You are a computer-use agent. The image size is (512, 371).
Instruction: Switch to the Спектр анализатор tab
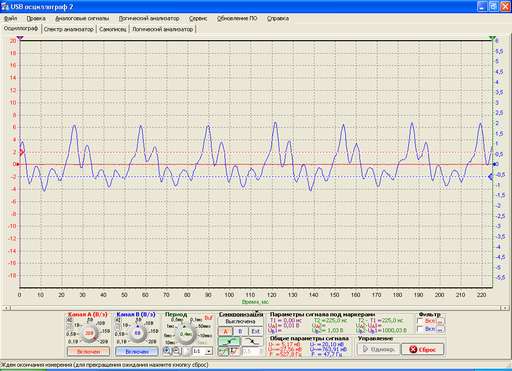click(x=69, y=29)
